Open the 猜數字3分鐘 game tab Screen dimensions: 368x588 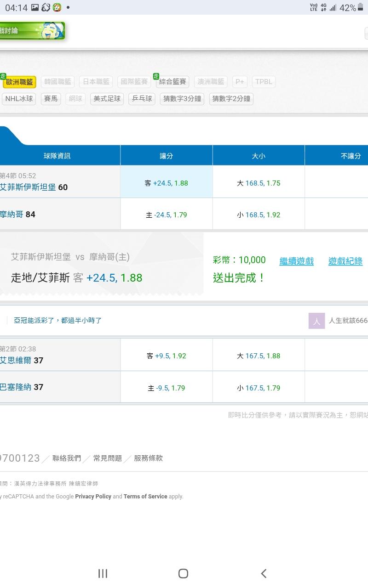click(x=182, y=99)
